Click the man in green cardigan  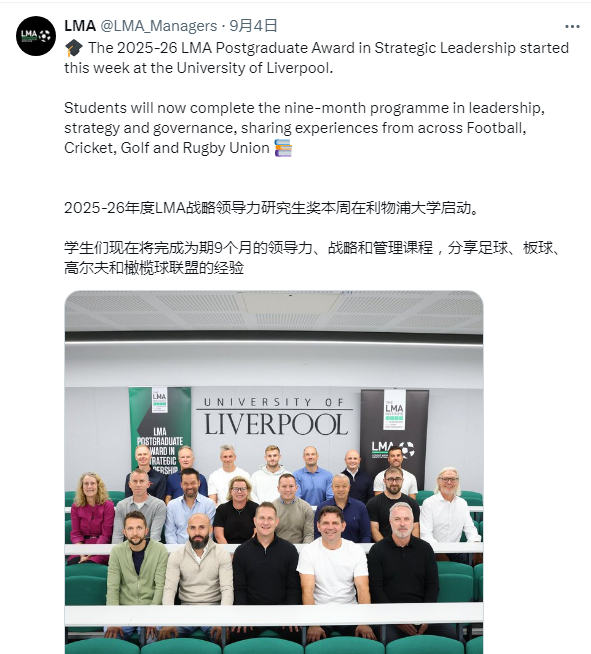coord(136,559)
